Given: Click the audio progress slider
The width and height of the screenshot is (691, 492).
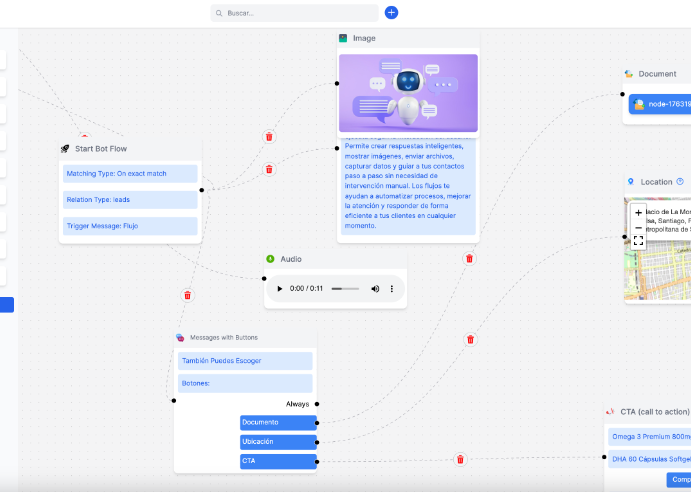Looking at the screenshot, I should 344,289.
